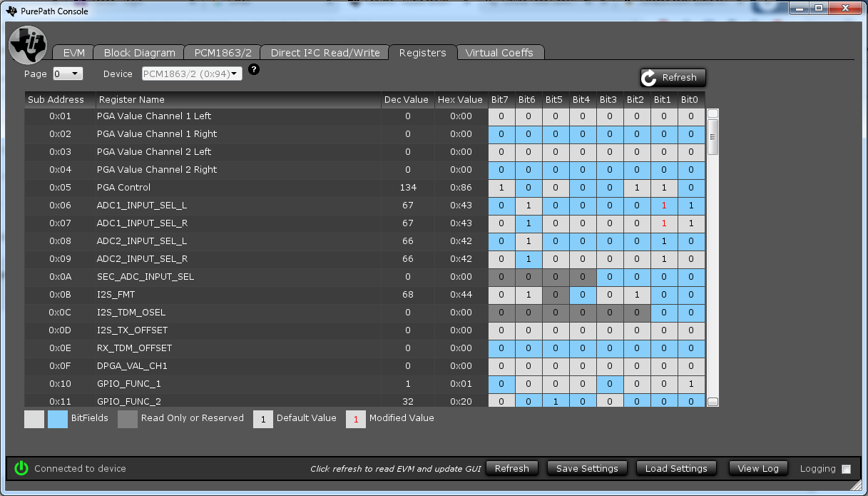The image size is (868, 496).
Task: Click the Texas Instruments logo icon
Action: click(x=28, y=44)
